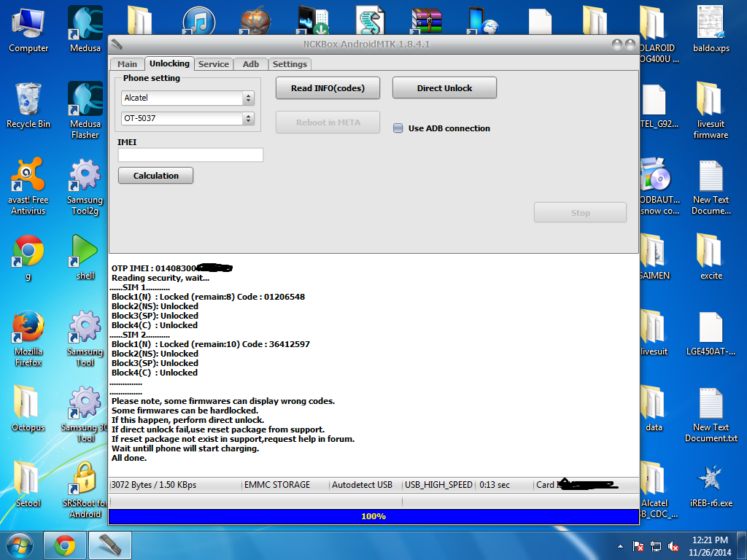
Task: Launch Google Chrome from the taskbar
Action: click(65, 545)
